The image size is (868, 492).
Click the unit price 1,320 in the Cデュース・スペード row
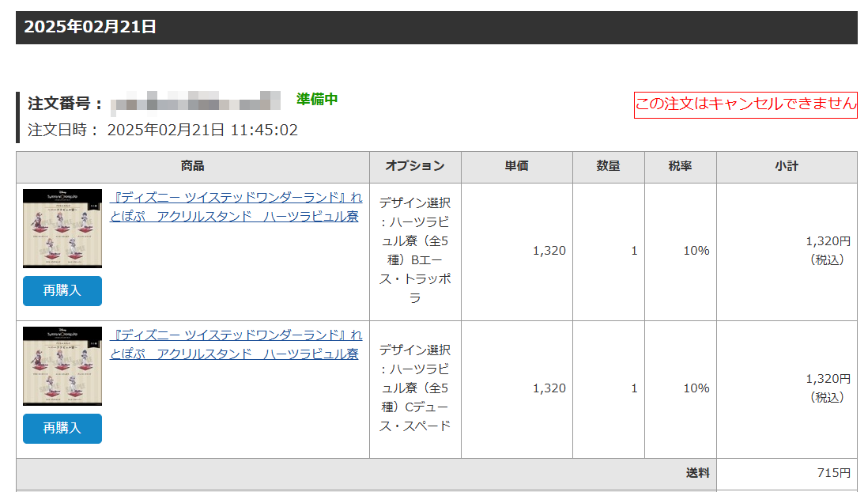549,388
